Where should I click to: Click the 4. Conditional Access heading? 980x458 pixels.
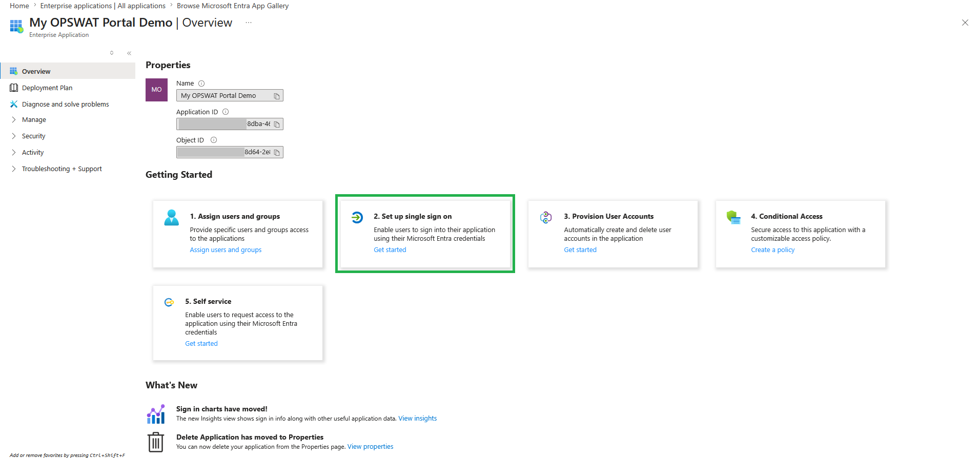[787, 216]
